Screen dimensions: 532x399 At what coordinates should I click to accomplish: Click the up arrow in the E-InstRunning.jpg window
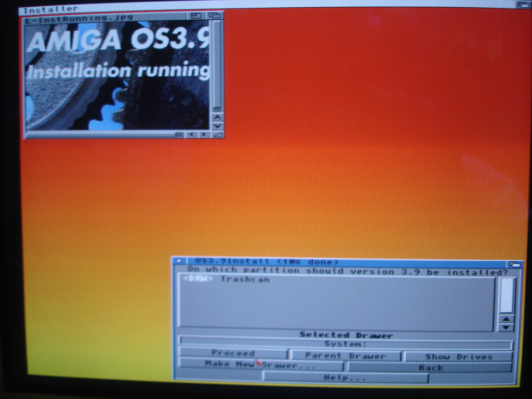pyautogui.click(x=217, y=117)
